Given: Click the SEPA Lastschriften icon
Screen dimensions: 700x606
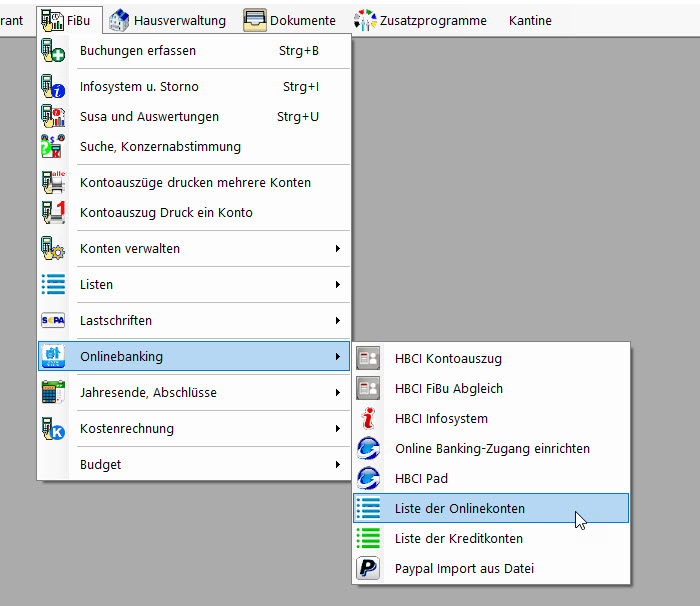Looking at the screenshot, I should pyautogui.click(x=53, y=320).
